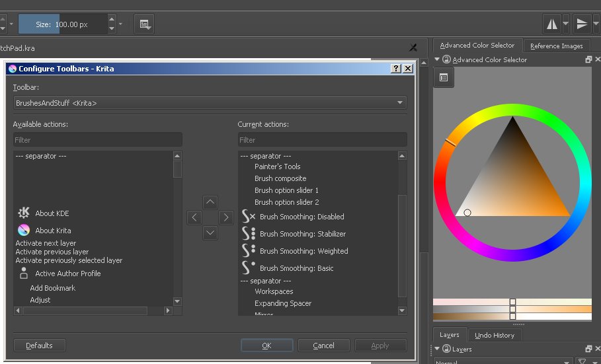Open dropdown arrow next to brush size
This screenshot has width=601, height=364.
click(120, 24)
